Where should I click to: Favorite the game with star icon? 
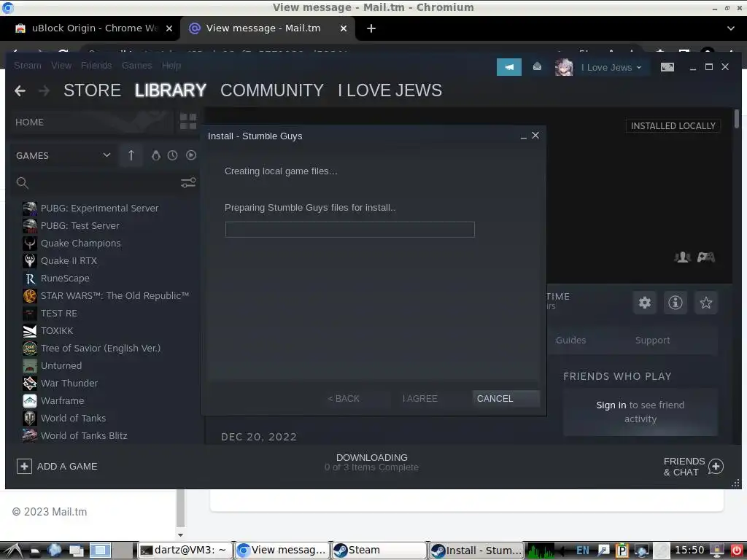pyautogui.click(x=705, y=303)
